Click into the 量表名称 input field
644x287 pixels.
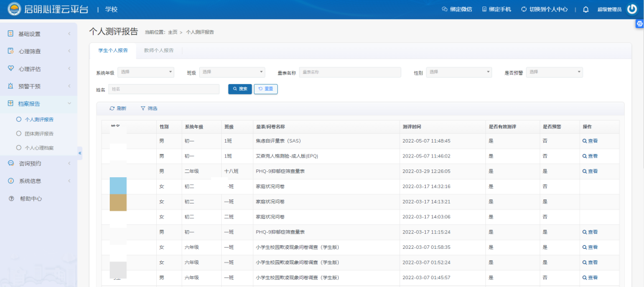pyautogui.click(x=350, y=72)
